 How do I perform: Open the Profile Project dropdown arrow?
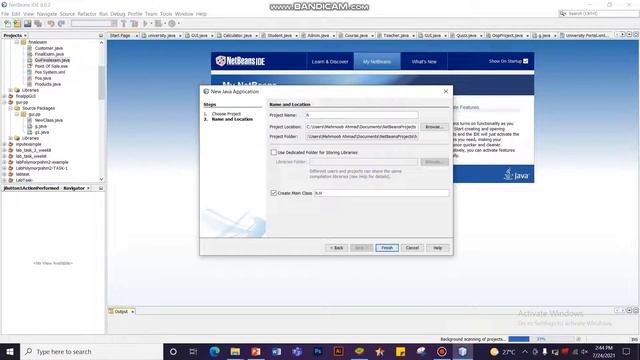[178, 24]
